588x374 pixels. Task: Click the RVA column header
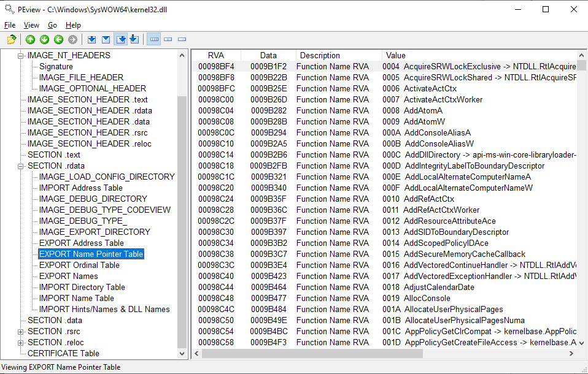tap(216, 55)
